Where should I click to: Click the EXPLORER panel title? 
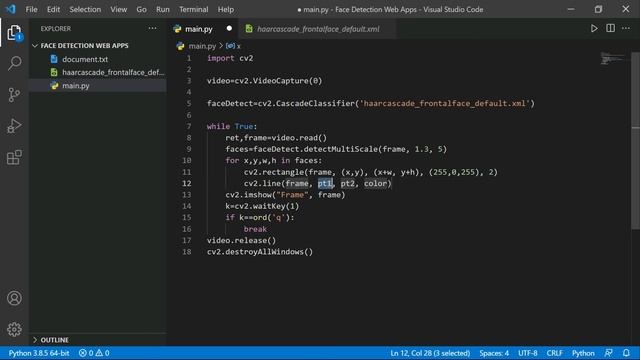click(x=56, y=29)
